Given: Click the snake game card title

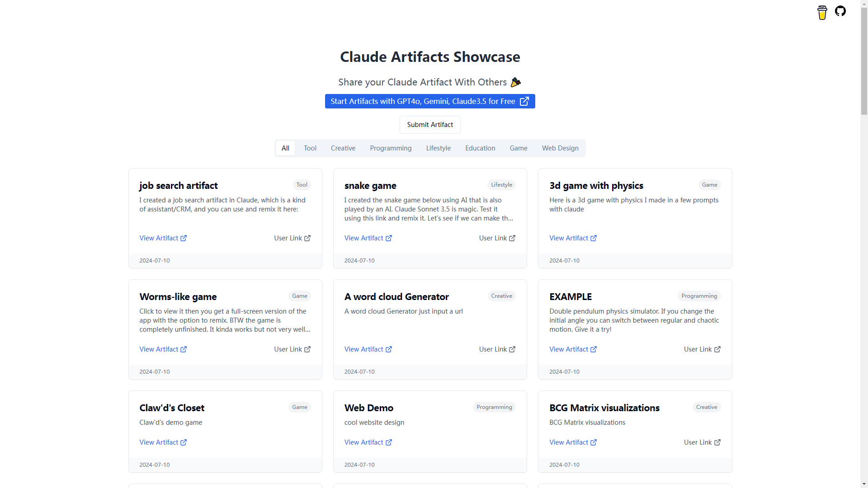Looking at the screenshot, I should pos(370,186).
